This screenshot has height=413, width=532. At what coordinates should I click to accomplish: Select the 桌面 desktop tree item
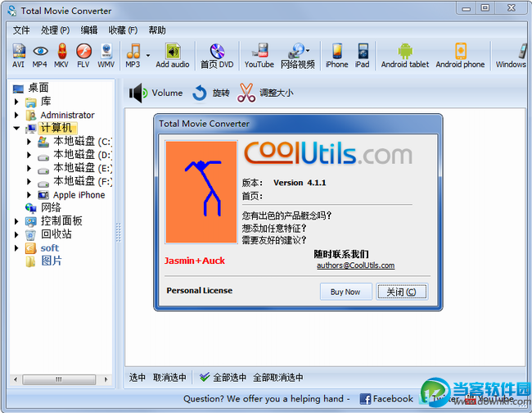pyautogui.click(x=38, y=88)
